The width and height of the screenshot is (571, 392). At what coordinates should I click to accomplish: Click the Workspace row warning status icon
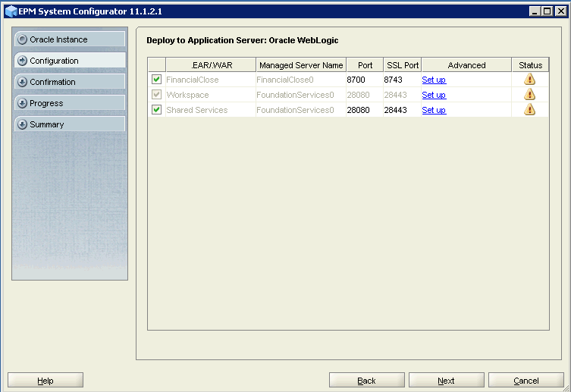(x=530, y=94)
